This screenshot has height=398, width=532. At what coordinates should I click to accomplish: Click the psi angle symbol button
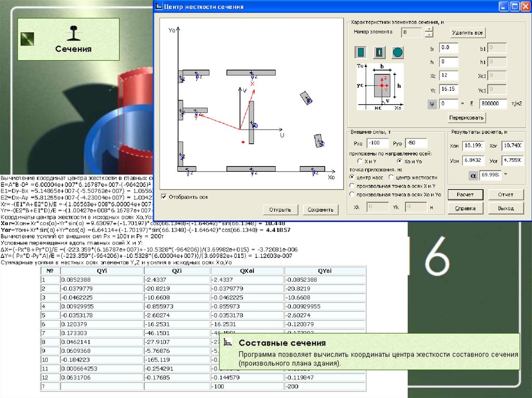[432, 104]
